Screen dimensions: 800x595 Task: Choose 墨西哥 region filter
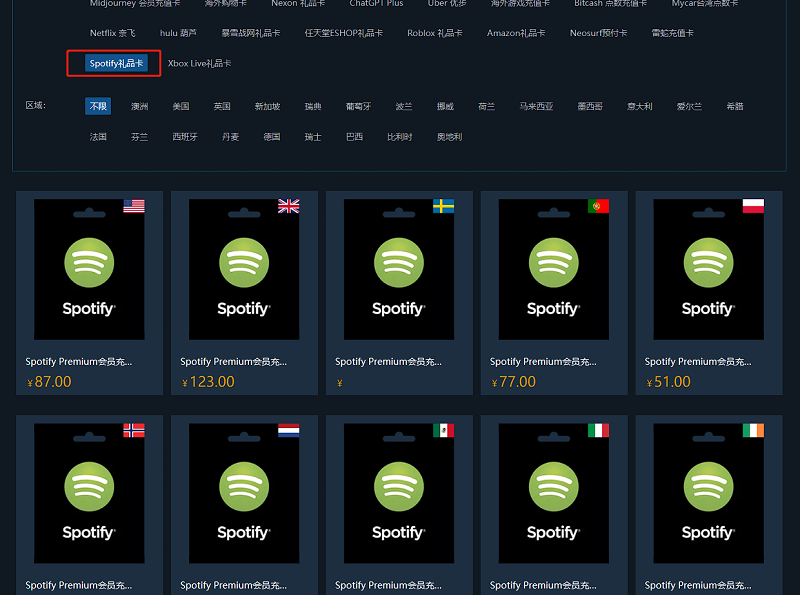590,106
